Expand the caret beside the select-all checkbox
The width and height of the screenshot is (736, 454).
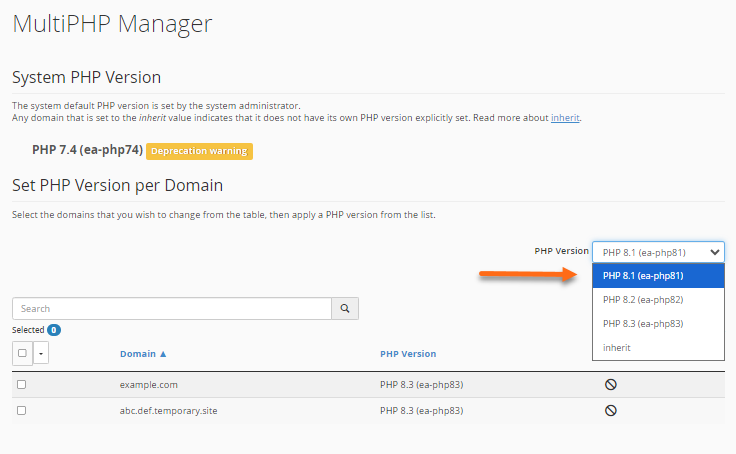pyautogui.click(x=41, y=353)
